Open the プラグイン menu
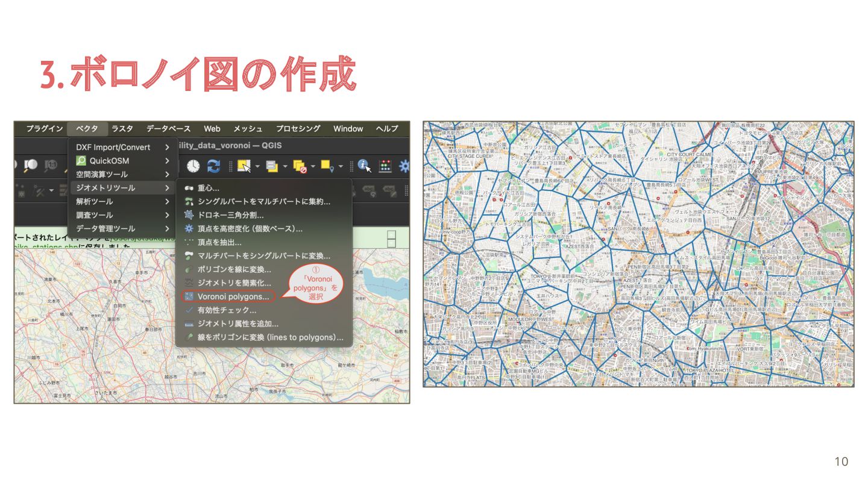Viewport: 868px width, 488px height. pos(44,128)
